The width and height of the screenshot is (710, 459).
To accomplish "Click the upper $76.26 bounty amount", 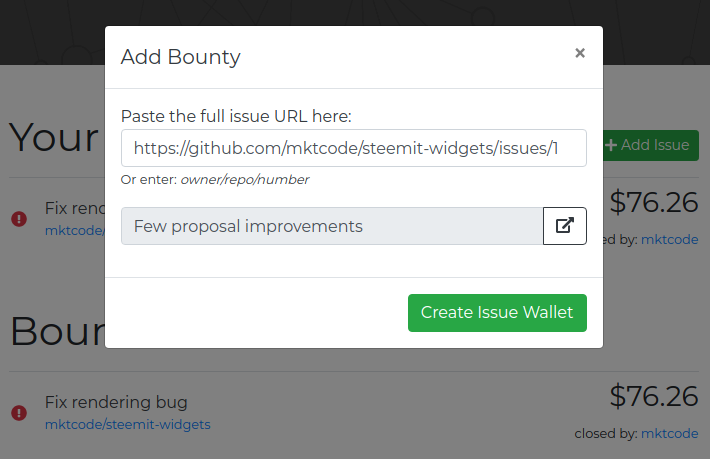I will tap(653, 202).
